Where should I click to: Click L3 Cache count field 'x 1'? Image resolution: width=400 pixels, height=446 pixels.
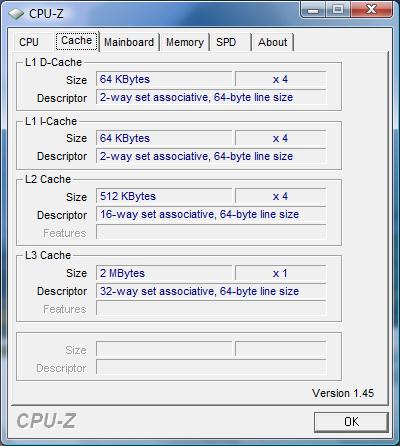[280, 273]
